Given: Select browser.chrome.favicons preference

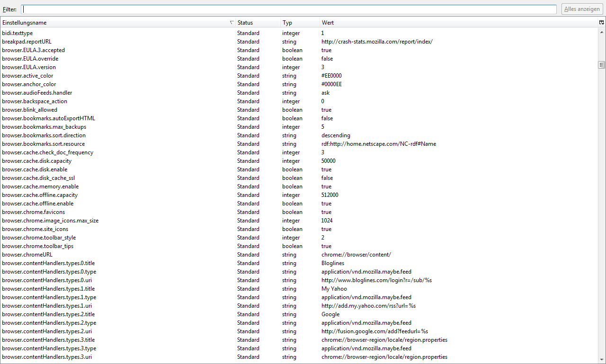Looking at the screenshot, I should pos(299,212).
